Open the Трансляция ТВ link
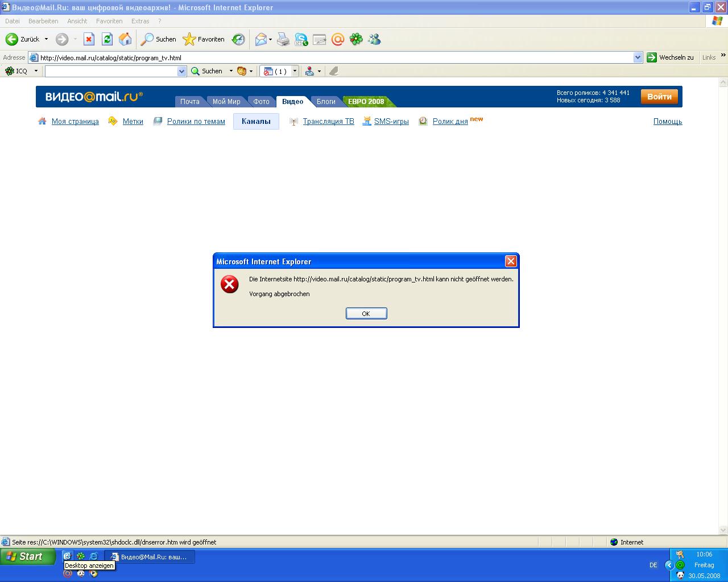Image resolution: width=728 pixels, height=582 pixels. [329, 121]
